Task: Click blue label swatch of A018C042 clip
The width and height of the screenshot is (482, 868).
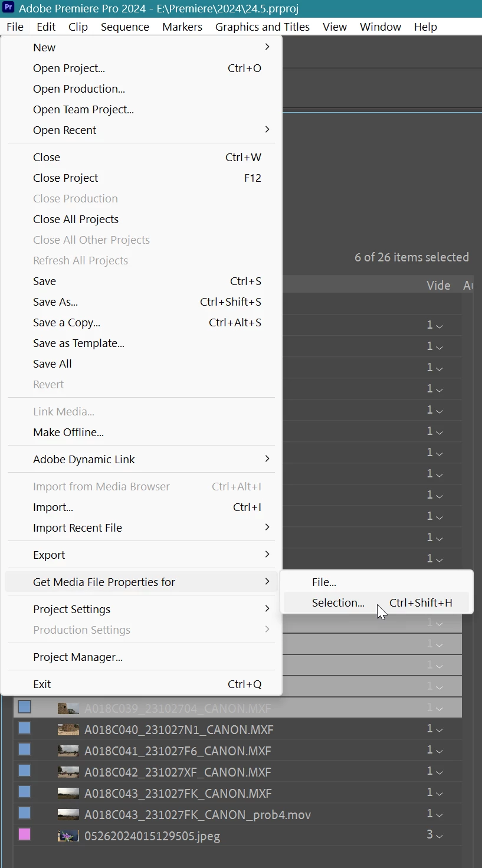Action: click(x=24, y=771)
